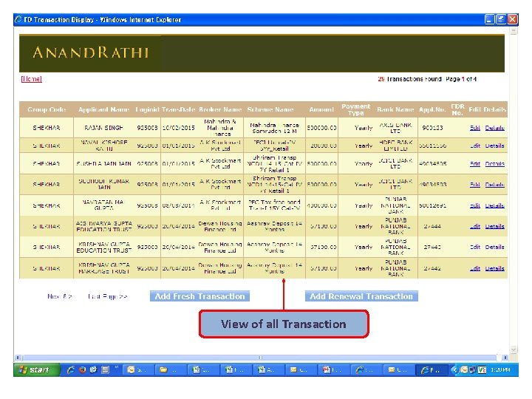Click the vertical scrollbar up arrow
This screenshot has width=532, height=399.
[514, 31]
